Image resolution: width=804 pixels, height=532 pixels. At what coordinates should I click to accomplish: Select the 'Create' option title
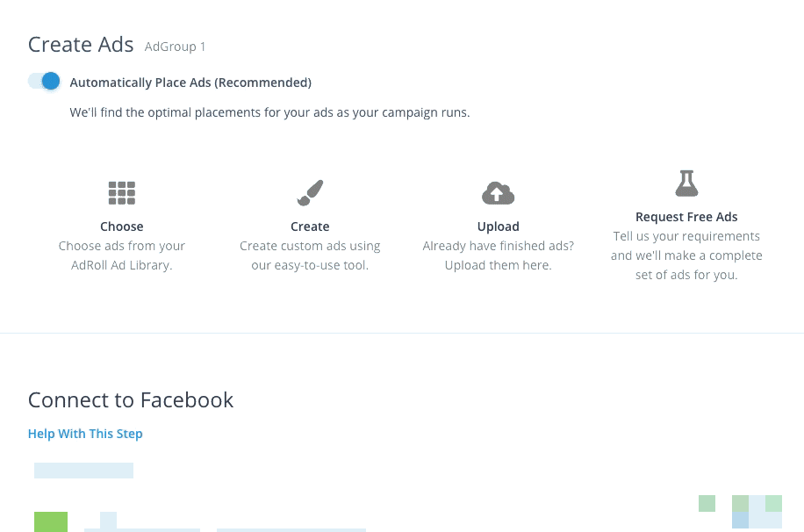pyautogui.click(x=310, y=226)
